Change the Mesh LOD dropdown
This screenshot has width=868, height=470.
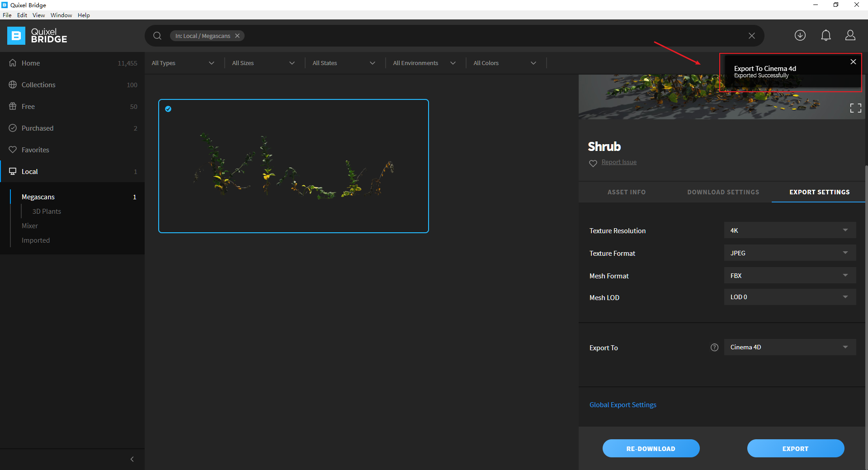790,297
